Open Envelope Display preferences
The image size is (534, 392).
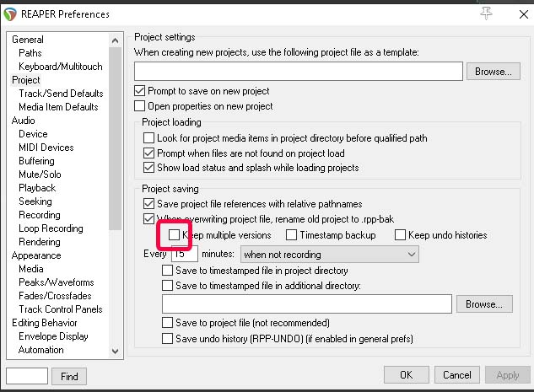tap(53, 336)
